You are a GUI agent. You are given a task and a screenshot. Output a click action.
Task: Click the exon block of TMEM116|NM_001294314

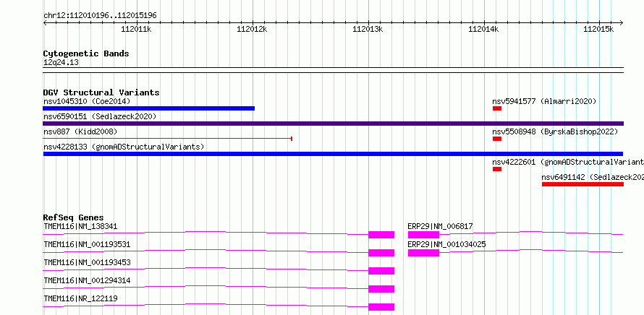pyautogui.click(x=381, y=289)
